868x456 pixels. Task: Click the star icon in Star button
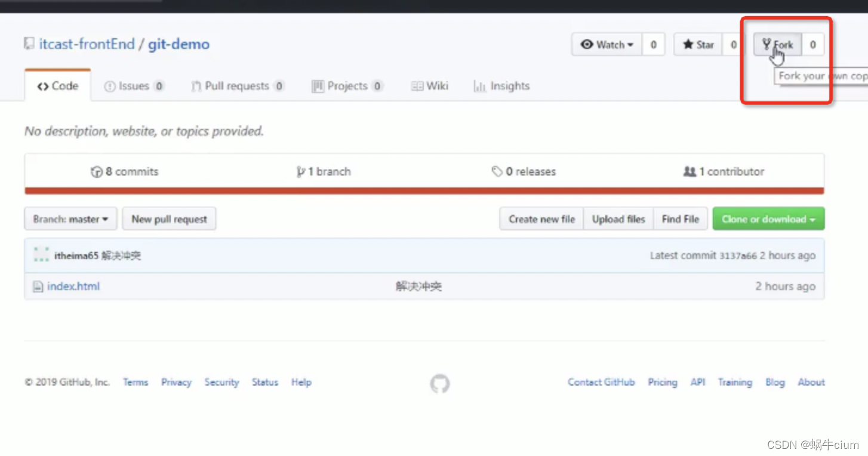coord(688,45)
